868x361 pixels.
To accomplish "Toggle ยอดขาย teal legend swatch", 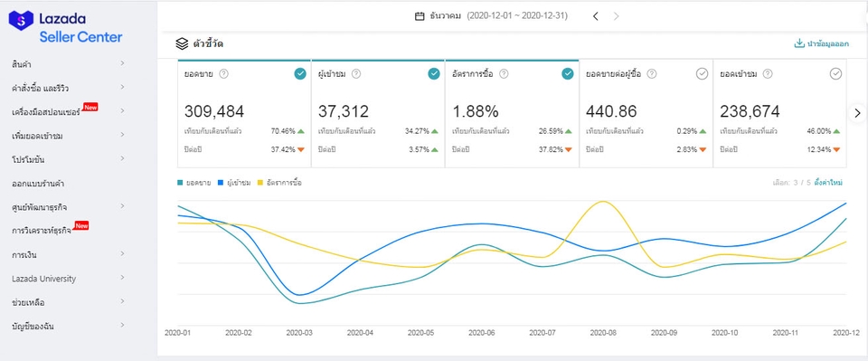I will [x=180, y=183].
